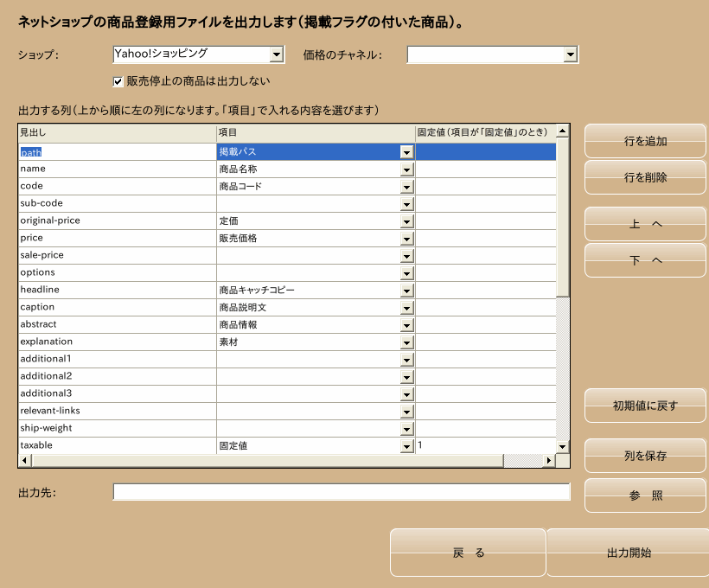This screenshot has height=588, width=709.
Task: Click the vertical scrollbar thumb of the table
Action: 563,218
